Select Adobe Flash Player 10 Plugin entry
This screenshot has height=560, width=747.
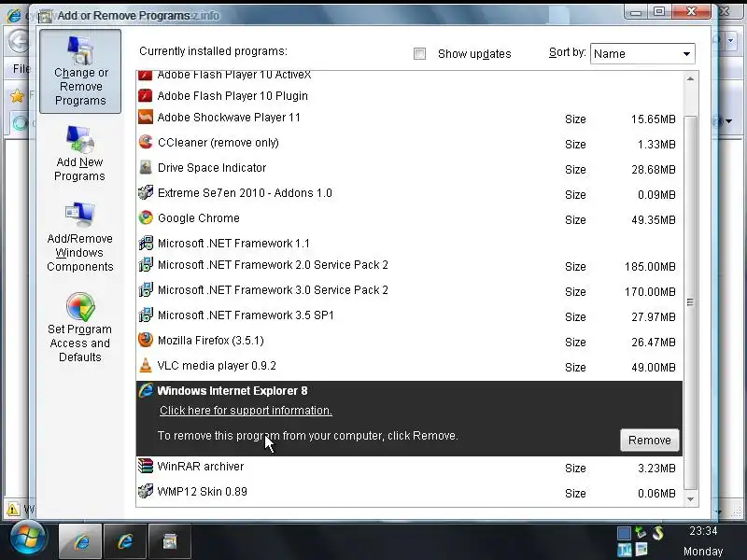409,96
